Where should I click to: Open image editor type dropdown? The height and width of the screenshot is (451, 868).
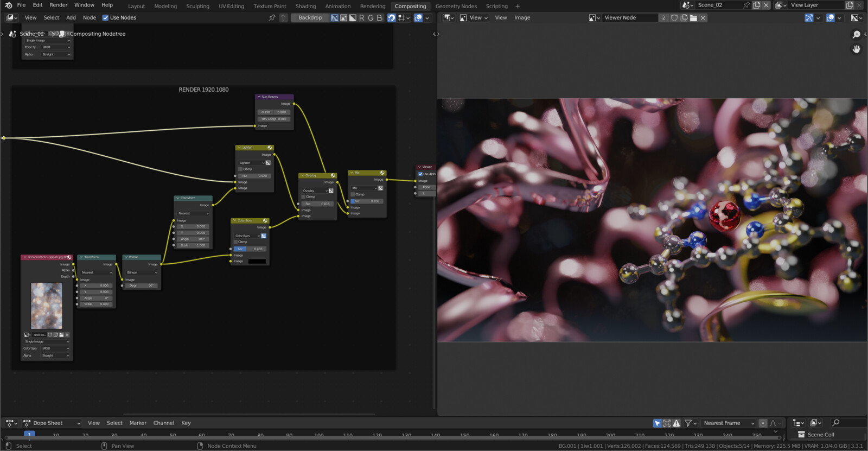tap(448, 18)
